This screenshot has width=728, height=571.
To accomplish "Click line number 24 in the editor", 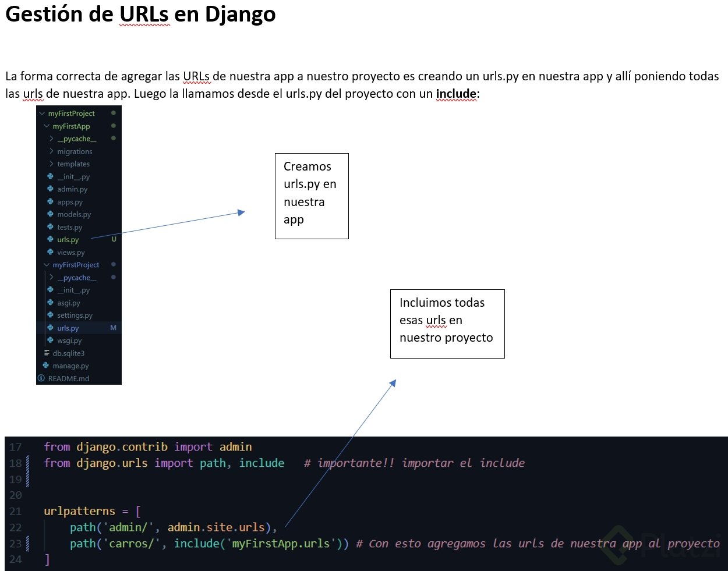I will 16,559.
